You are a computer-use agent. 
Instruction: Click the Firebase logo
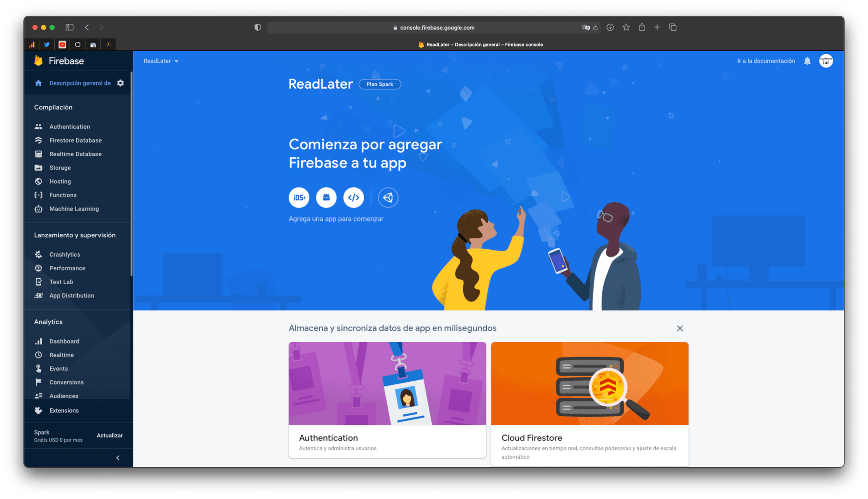(x=59, y=61)
